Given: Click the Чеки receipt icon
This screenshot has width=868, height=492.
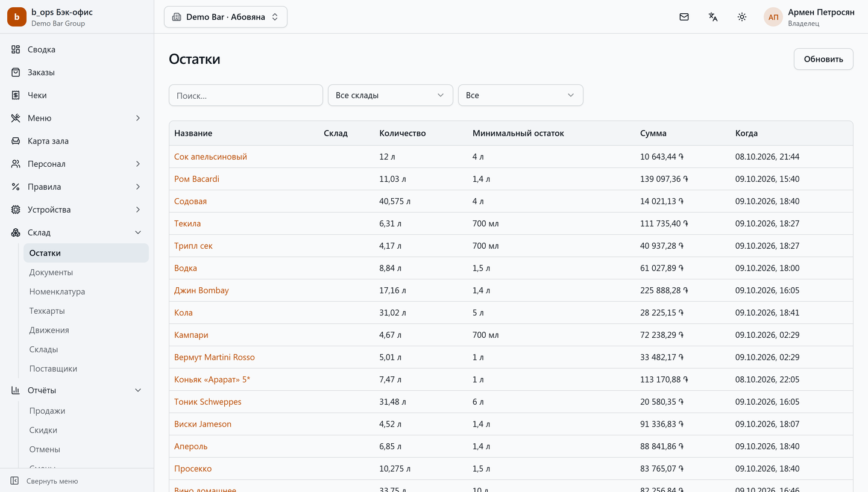Looking at the screenshot, I should click(16, 95).
